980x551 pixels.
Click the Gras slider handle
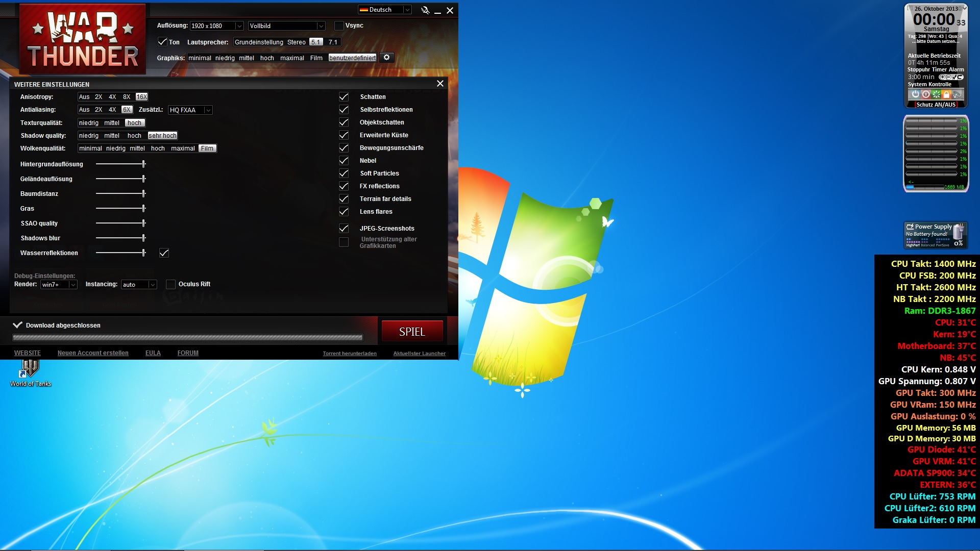pos(144,209)
